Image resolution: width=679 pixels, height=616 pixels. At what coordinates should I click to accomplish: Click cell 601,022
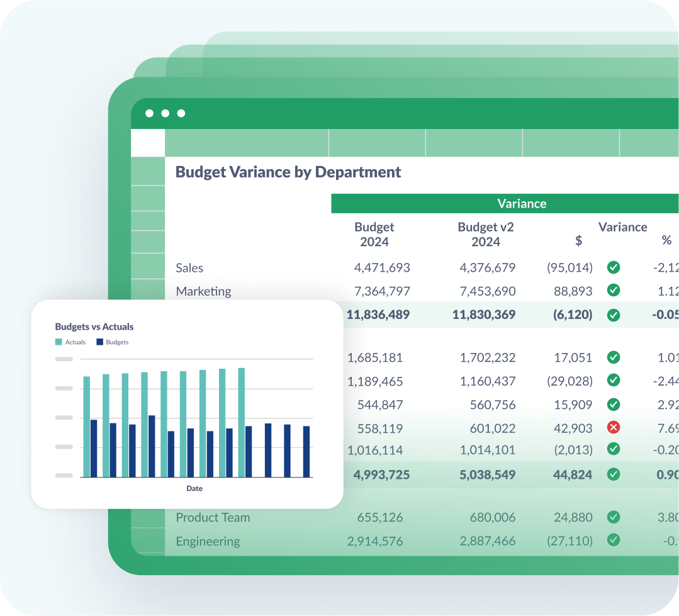click(493, 428)
